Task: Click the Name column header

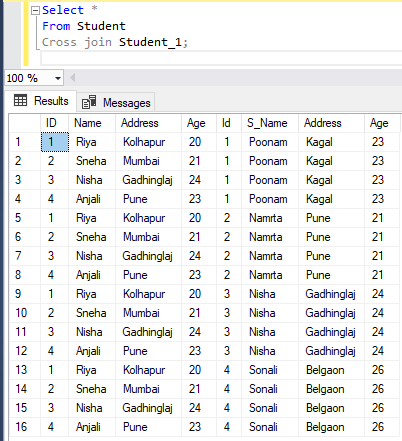Action: [92, 123]
